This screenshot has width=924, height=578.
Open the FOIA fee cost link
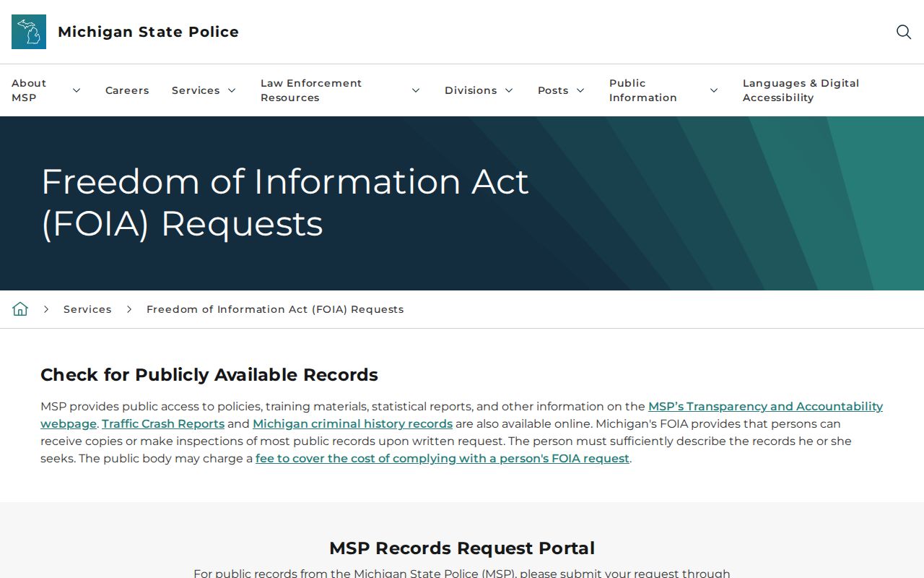pos(443,458)
